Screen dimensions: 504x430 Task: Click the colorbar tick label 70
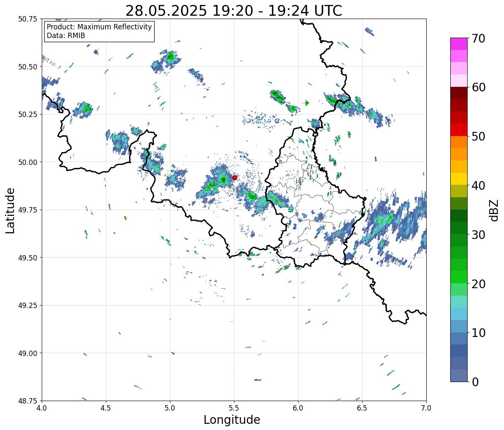478,38
